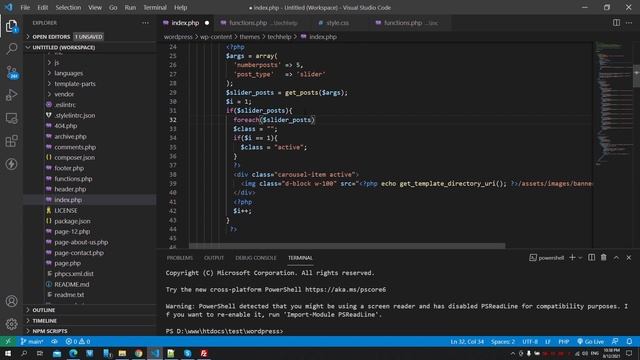Switch to the PROBLEMS panel tab
The width and height of the screenshot is (640, 360).
[x=180, y=258]
